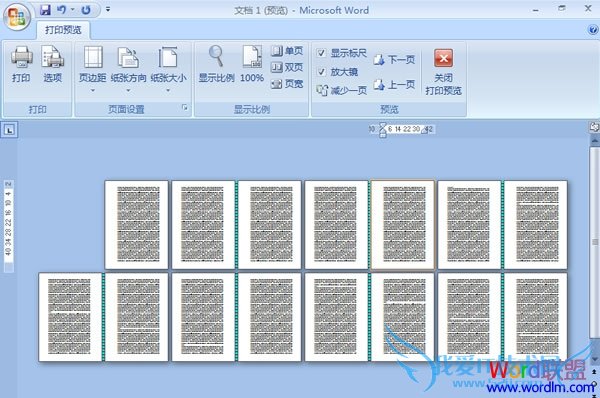Toggle the 显示标尺 checkbox
The image size is (600, 398).
321,53
